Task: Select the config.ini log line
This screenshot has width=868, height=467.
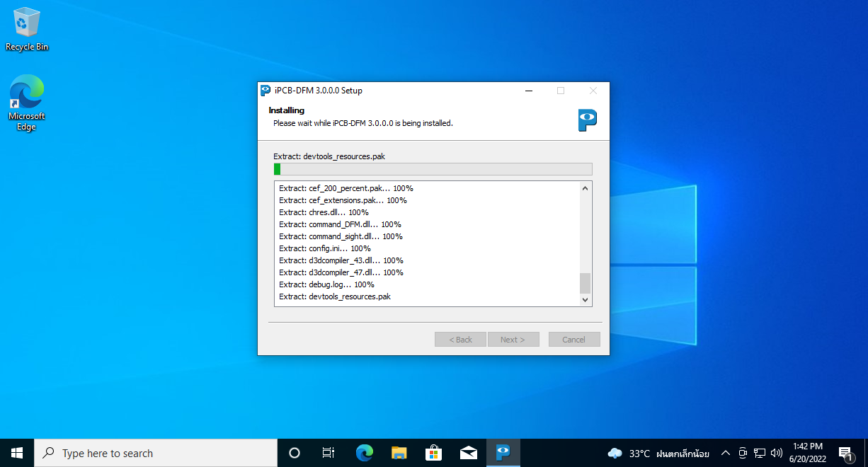Action: tap(325, 248)
